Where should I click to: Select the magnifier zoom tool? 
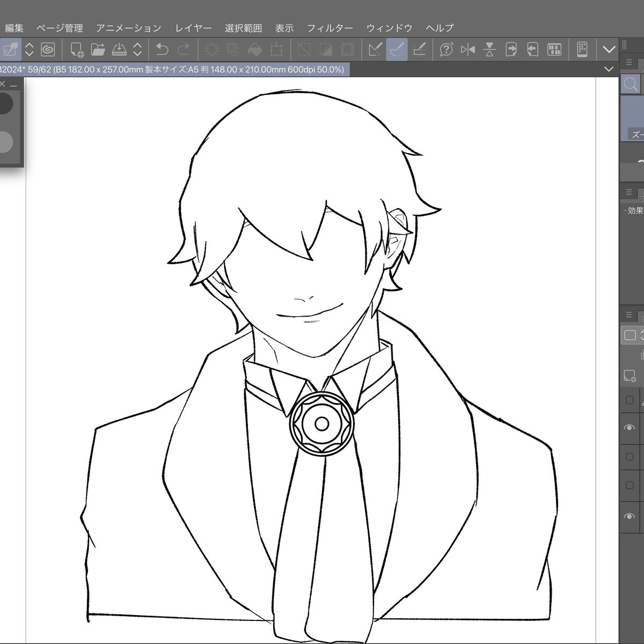click(x=632, y=84)
